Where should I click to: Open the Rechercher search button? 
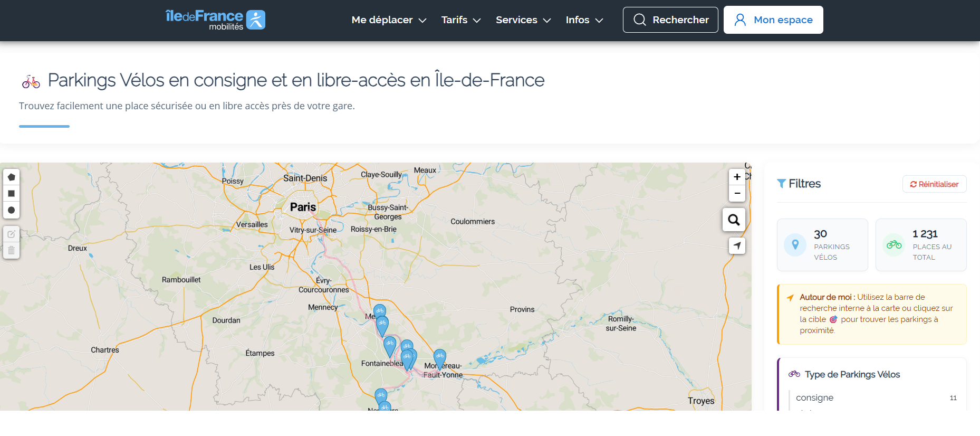click(670, 20)
